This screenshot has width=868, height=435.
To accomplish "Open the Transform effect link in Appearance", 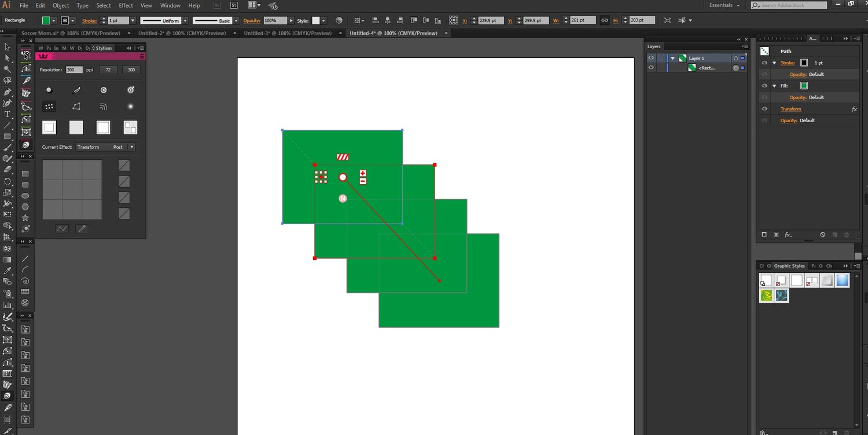I will pos(790,109).
